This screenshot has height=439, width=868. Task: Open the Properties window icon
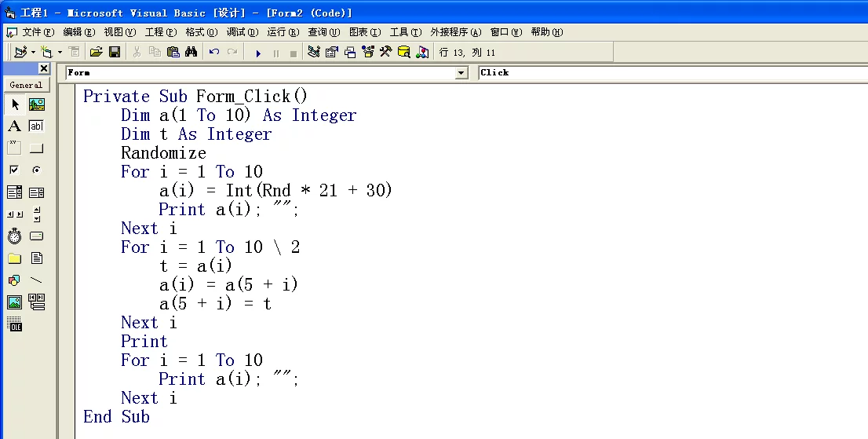click(332, 52)
